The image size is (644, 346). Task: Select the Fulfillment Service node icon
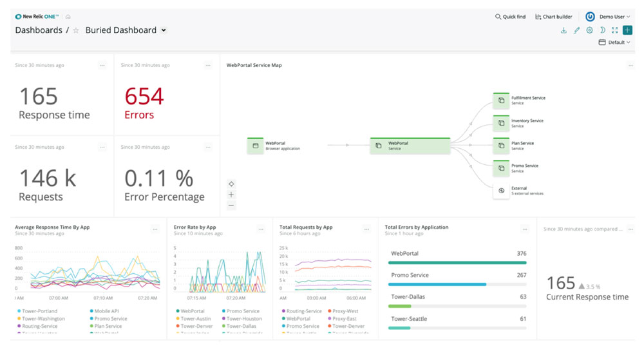tap(501, 101)
